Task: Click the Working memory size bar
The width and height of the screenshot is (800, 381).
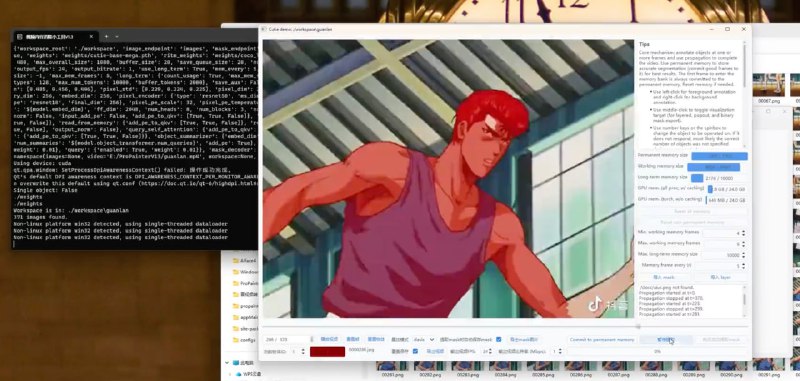Action: [x=713, y=167]
